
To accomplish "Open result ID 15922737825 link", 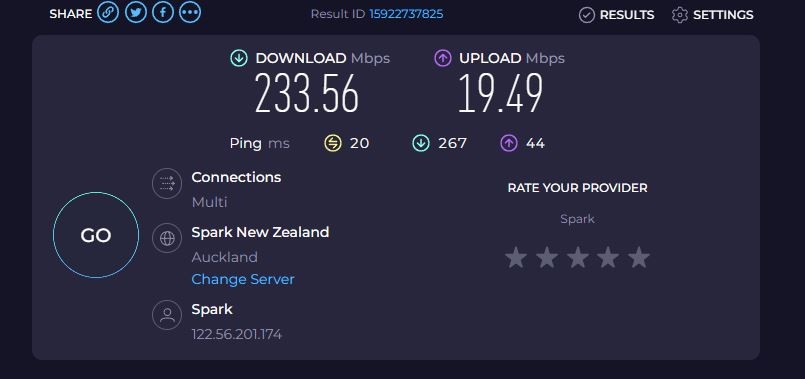I will pyautogui.click(x=406, y=14).
